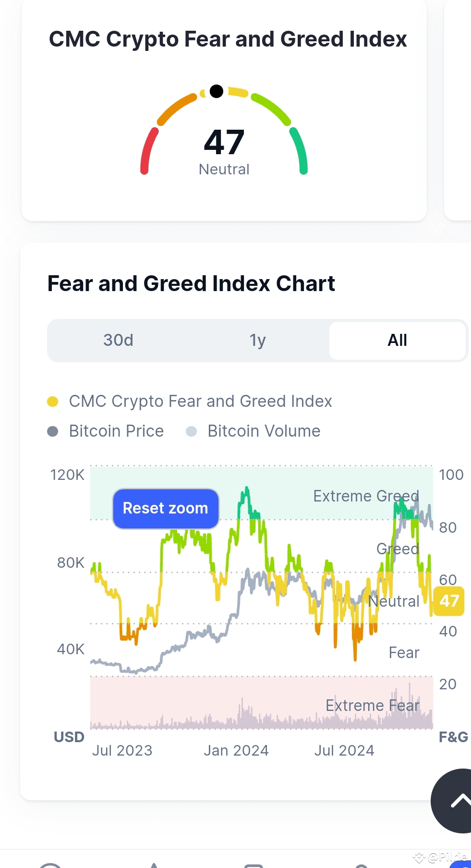The image size is (471, 868).
Task: Click the red arc segment of the gauge
Action: pyautogui.click(x=148, y=151)
